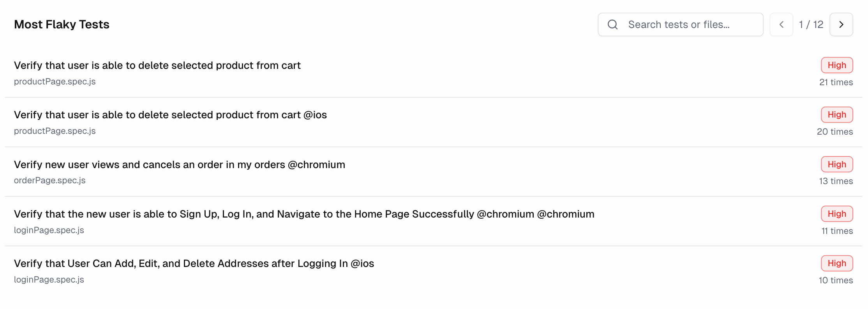Click the High badge on the 10 times row
The height and width of the screenshot is (309, 868).
point(837,263)
